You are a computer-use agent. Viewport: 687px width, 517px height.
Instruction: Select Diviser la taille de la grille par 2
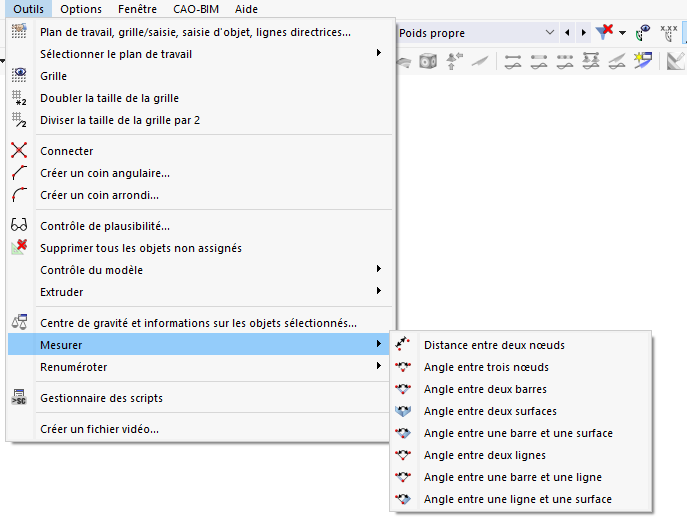coord(120,120)
